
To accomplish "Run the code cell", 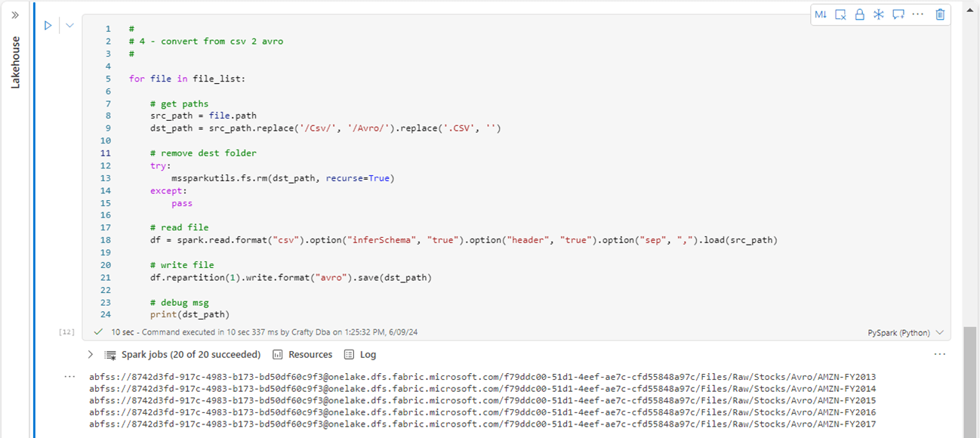I will tap(48, 26).
